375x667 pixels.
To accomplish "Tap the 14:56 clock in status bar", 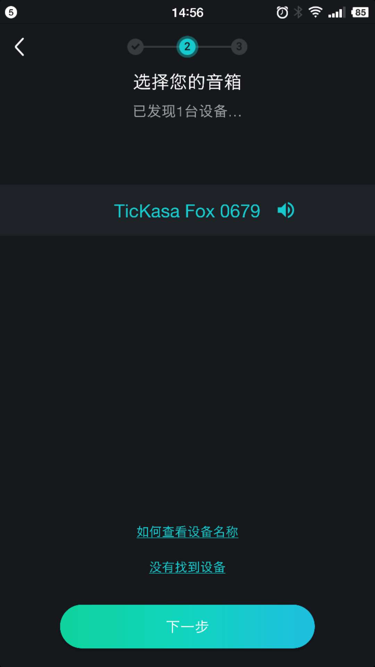I will 188,13.
